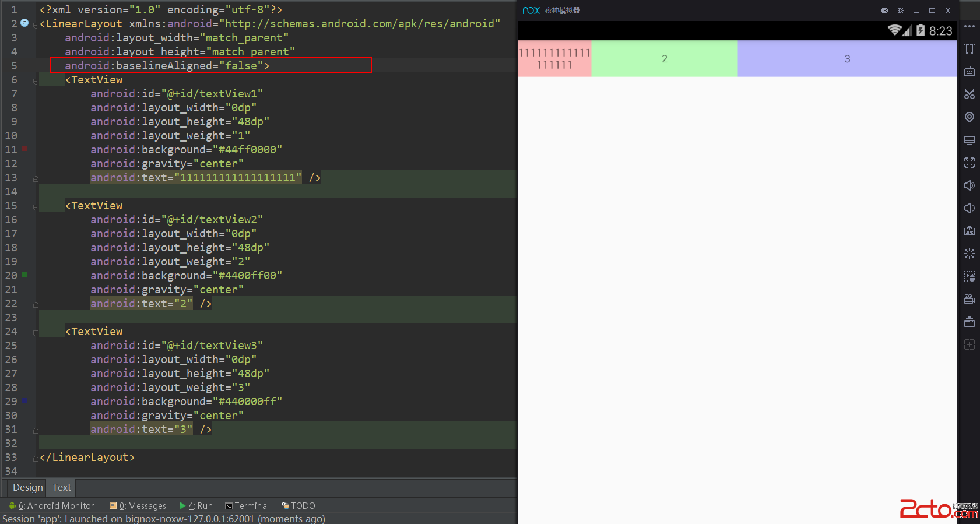Switch to the Design tab
Screen dimensions: 980x524
pyautogui.click(x=27, y=487)
